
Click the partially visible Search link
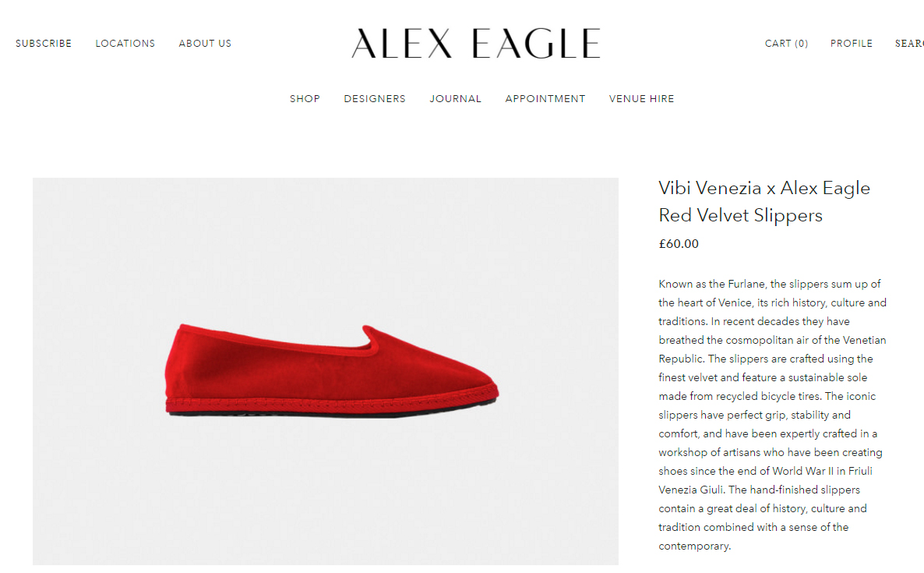tap(909, 44)
